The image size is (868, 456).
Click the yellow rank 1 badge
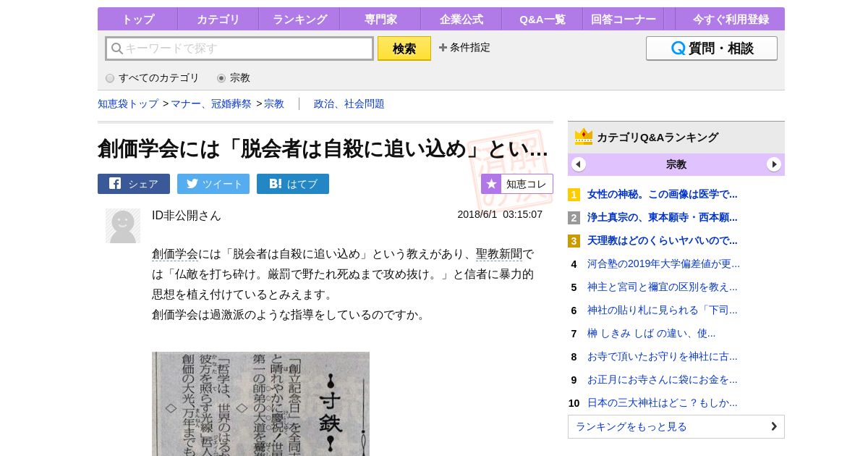point(574,195)
